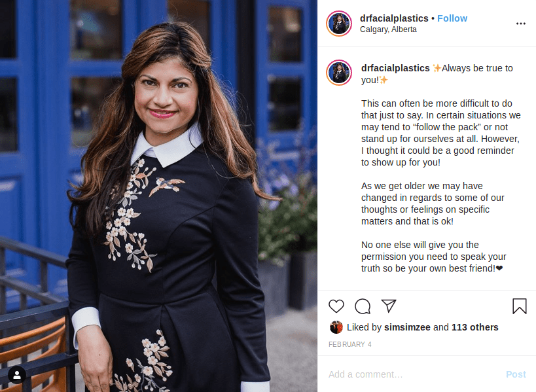The image size is (536, 392).
Task: Open the drfacialplastics username in caption
Action: pyautogui.click(x=395, y=68)
